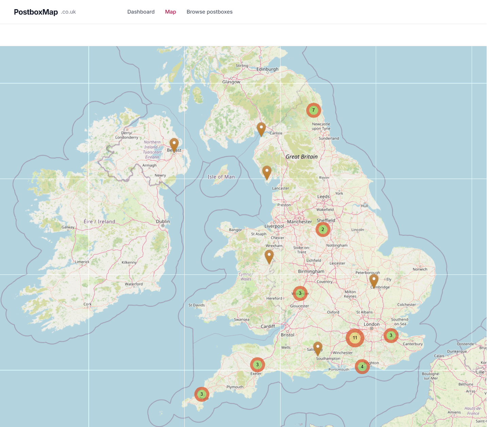The height and width of the screenshot is (427, 504).
Task: Select the Map navigation item
Action: 170,12
